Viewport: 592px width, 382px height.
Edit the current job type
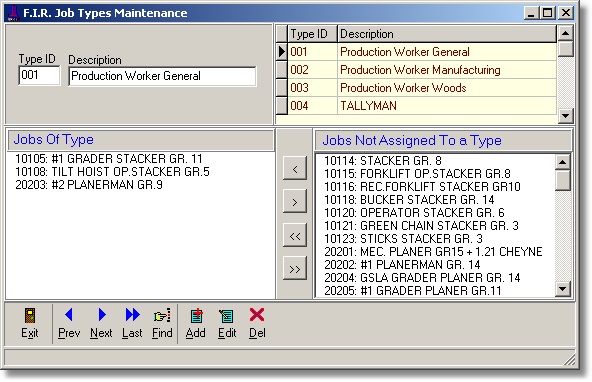pyautogui.click(x=227, y=323)
